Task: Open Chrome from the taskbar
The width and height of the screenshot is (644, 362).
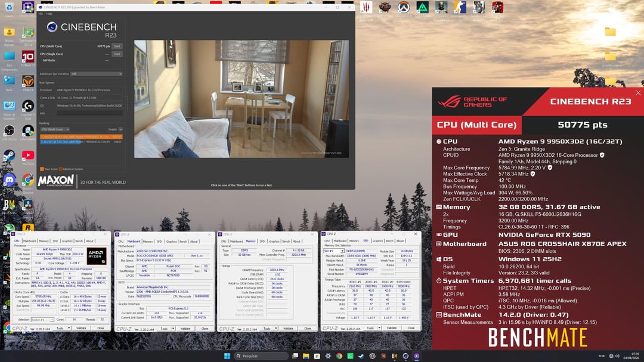Action: click(339, 356)
